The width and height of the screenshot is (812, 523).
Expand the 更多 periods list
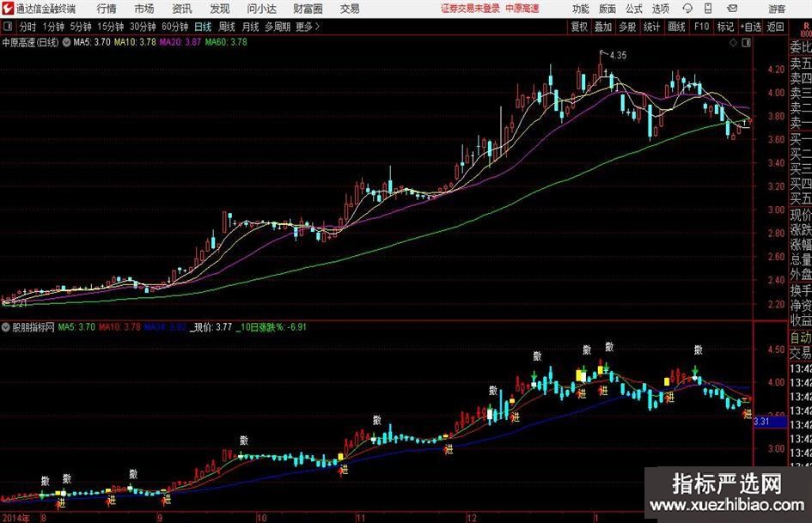(308, 27)
